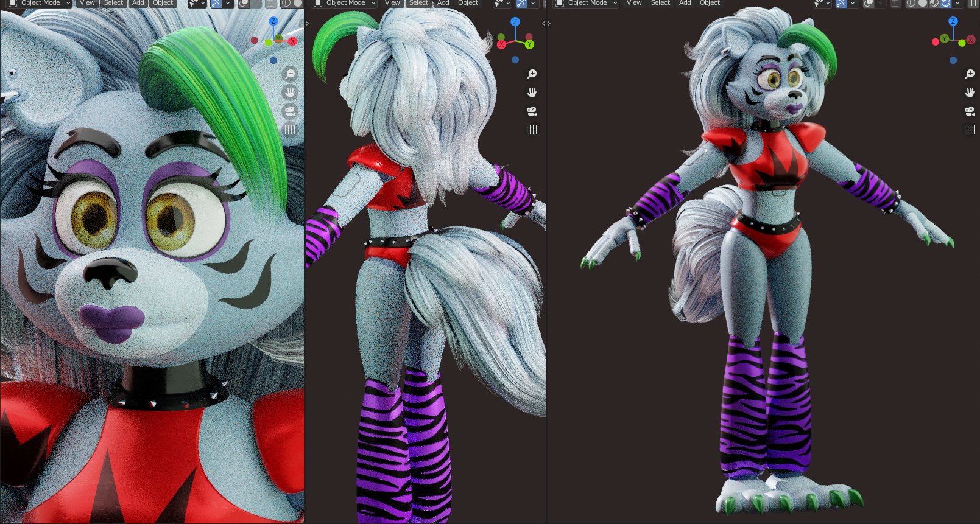This screenshot has height=524, width=980.
Task: Open Object menu in face close-up viewport
Action: pos(163,3)
